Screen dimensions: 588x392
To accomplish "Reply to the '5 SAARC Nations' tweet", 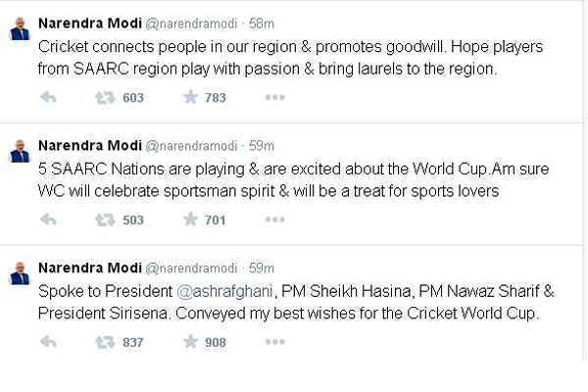I will tap(49, 220).
